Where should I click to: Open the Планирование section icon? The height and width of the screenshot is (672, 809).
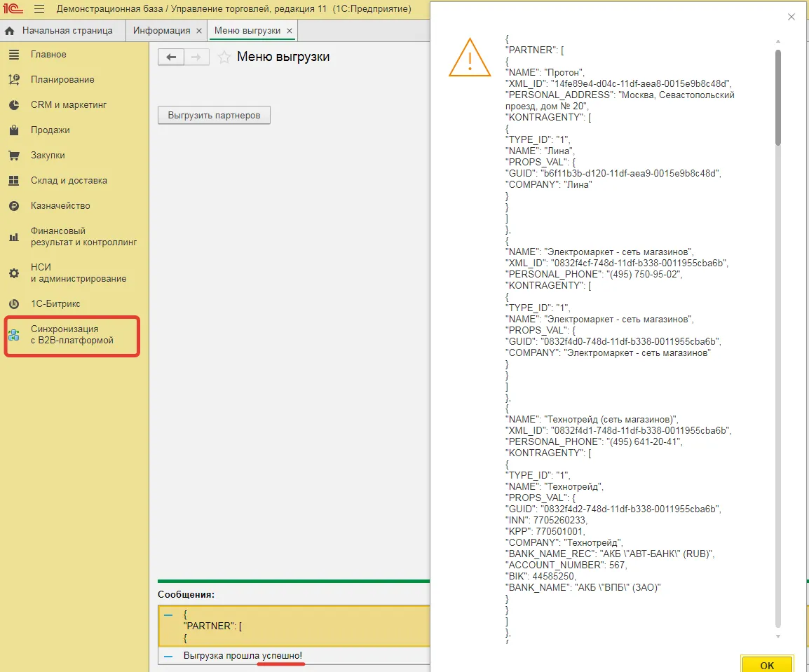tap(14, 79)
